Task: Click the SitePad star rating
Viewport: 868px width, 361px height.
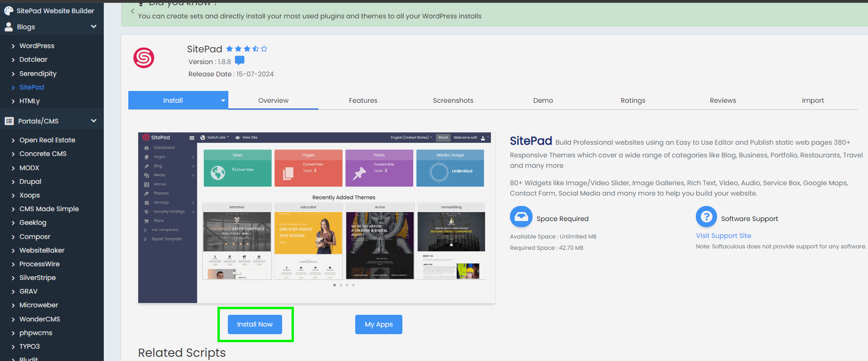Action: 247,49
